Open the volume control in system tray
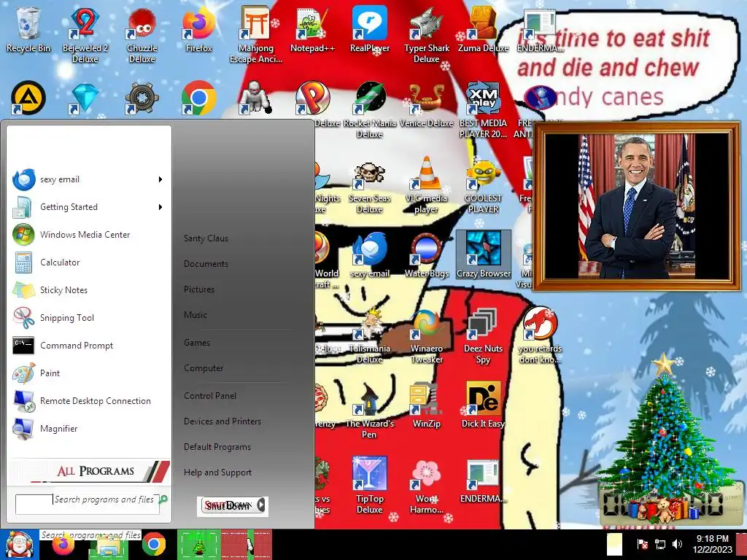Image resolution: width=747 pixels, height=560 pixels. point(677,544)
